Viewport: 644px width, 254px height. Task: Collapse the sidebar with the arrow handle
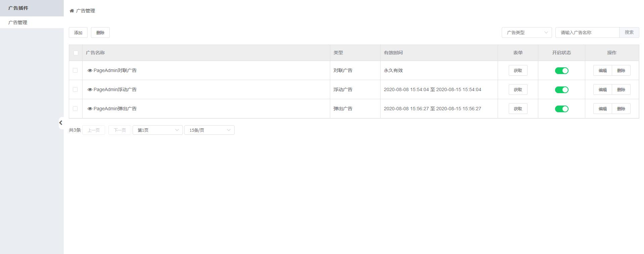(61, 123)
